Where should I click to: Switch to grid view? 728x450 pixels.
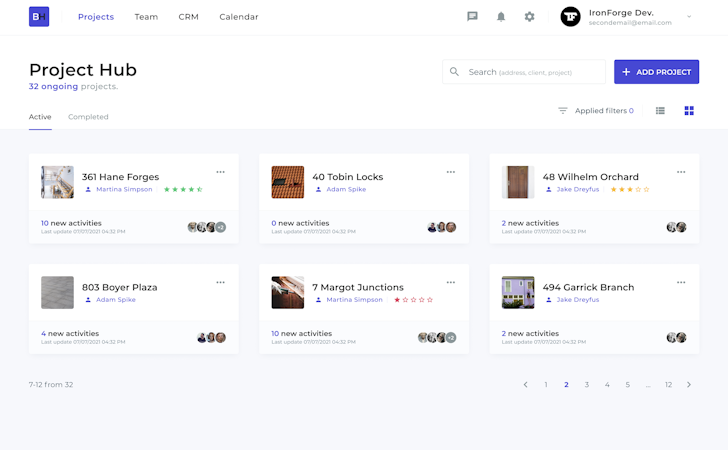pos(689,111)
